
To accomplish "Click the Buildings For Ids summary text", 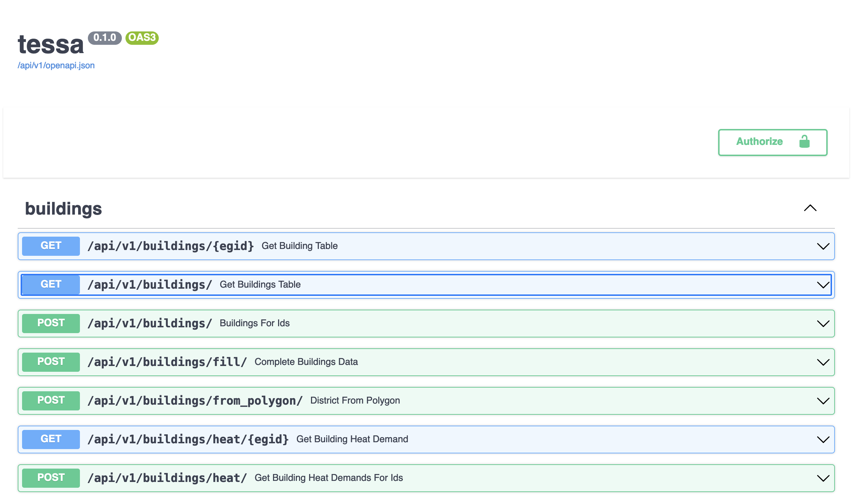I will (255, 323).
